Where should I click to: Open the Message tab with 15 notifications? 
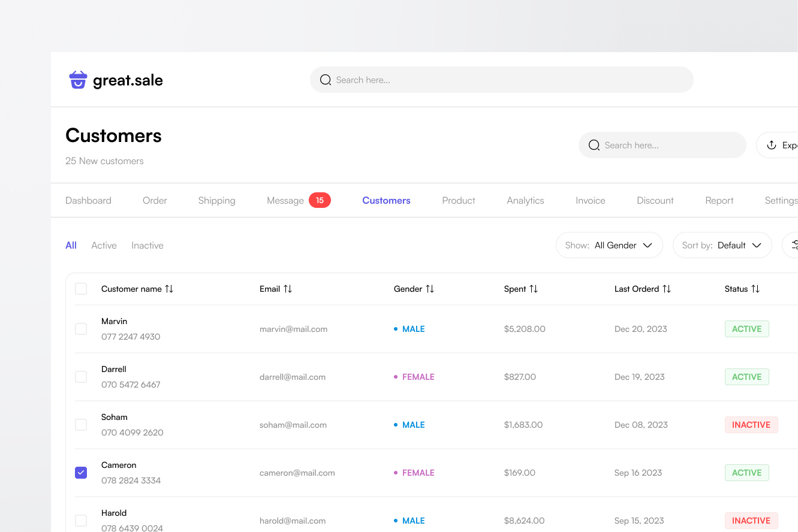click(x=285, y=200)
